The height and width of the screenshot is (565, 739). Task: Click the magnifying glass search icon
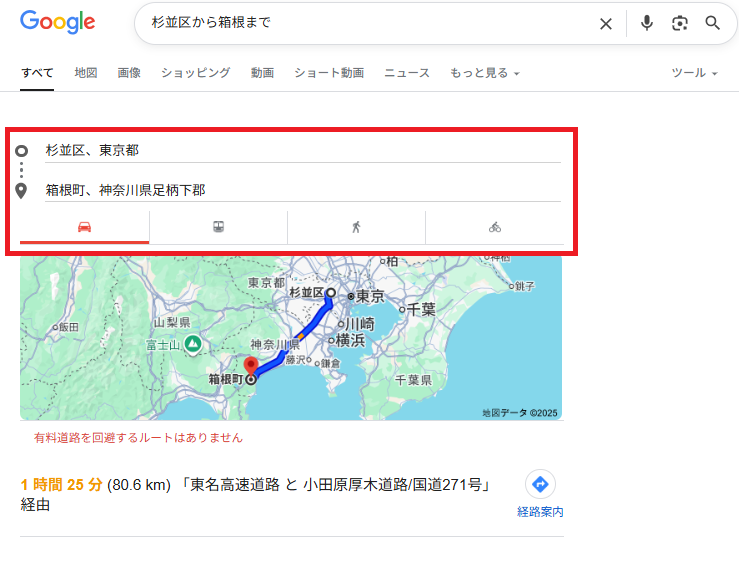tap(713, 23)
